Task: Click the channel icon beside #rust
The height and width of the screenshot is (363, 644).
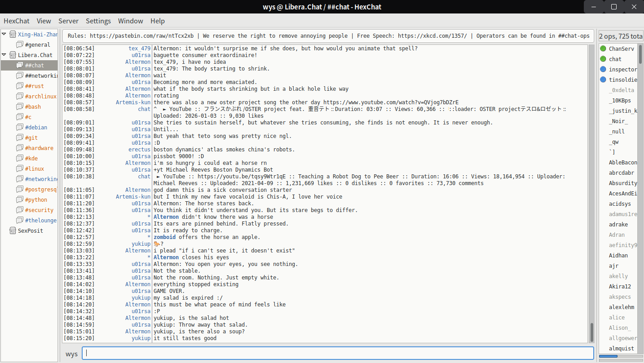Action: (x=20, y=86)
